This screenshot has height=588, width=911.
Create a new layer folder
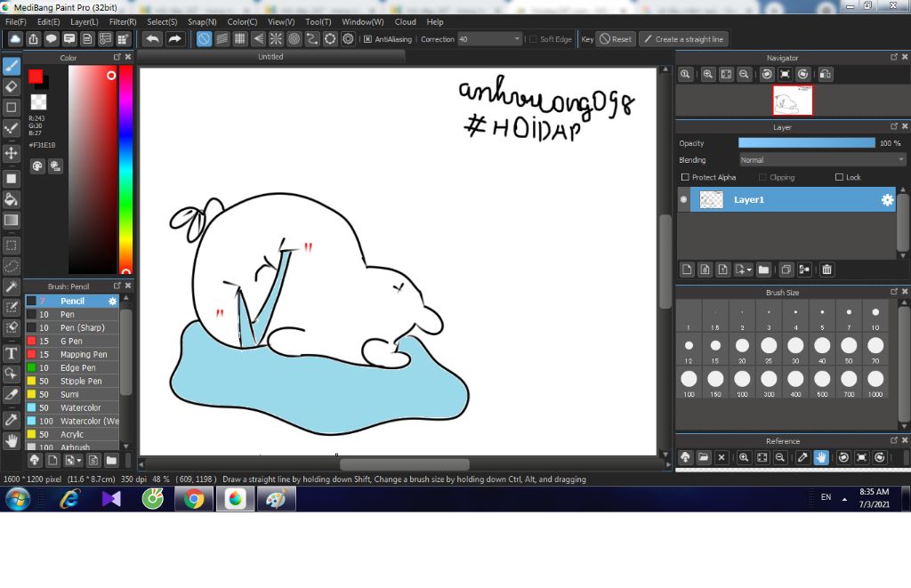(x=763, y=269)
